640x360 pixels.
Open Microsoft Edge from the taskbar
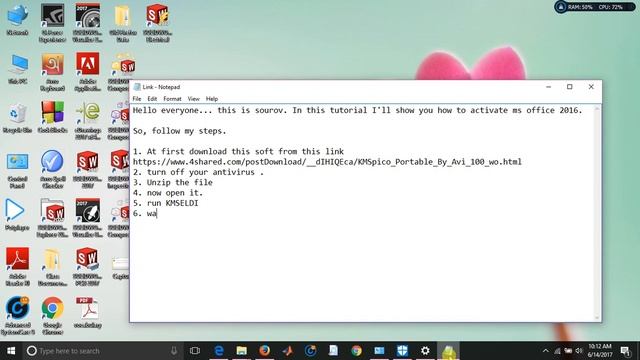click(x=219, y=351)
